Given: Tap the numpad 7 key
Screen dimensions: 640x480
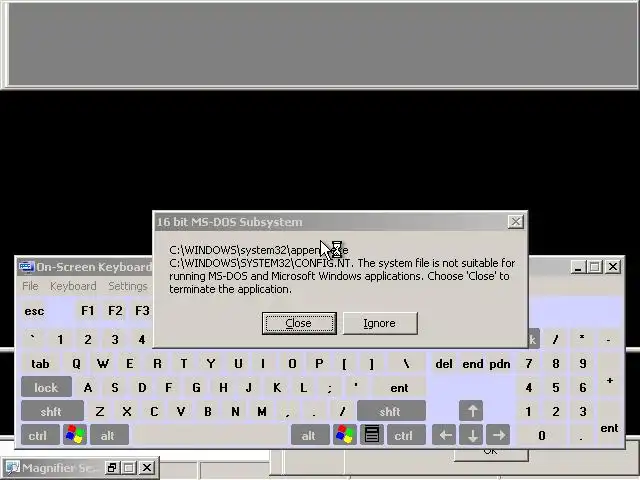Looking at the screenshot, I should (x=529, y=363).
